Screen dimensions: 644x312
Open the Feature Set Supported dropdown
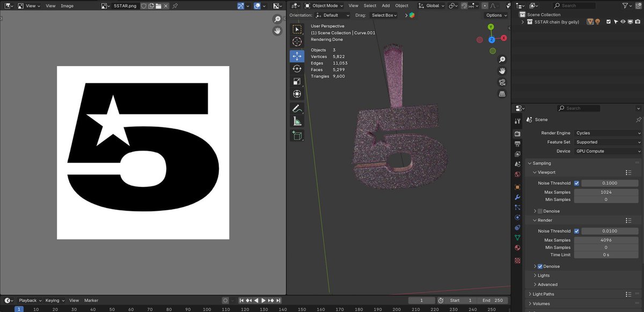[608, 142]
